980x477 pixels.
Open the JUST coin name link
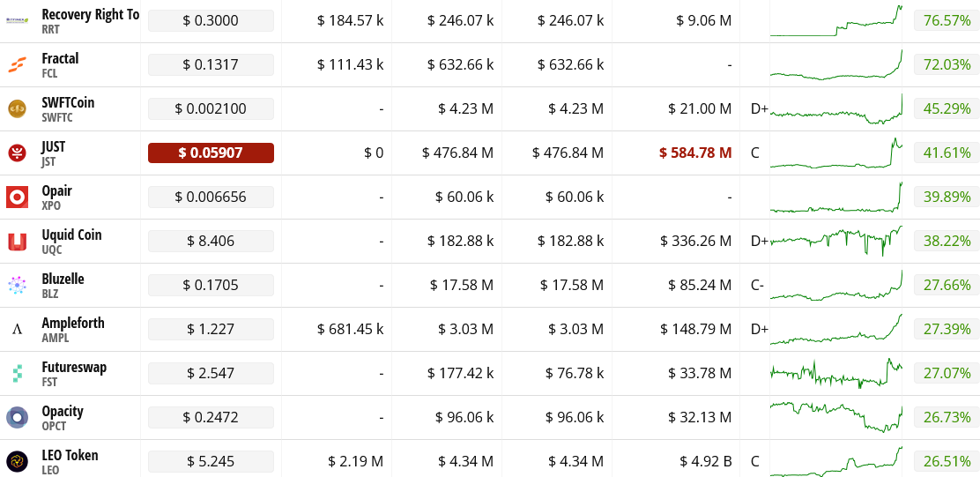(x=53, y=147)
